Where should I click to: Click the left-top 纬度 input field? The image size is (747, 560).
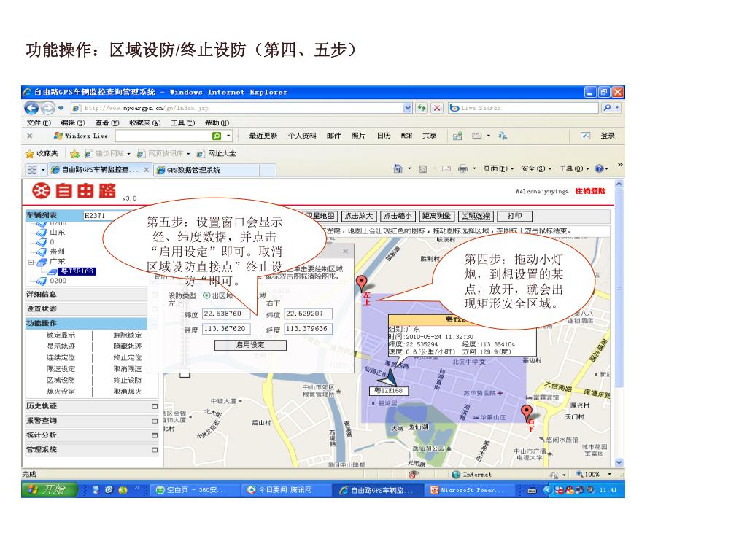tap(225, 314)
